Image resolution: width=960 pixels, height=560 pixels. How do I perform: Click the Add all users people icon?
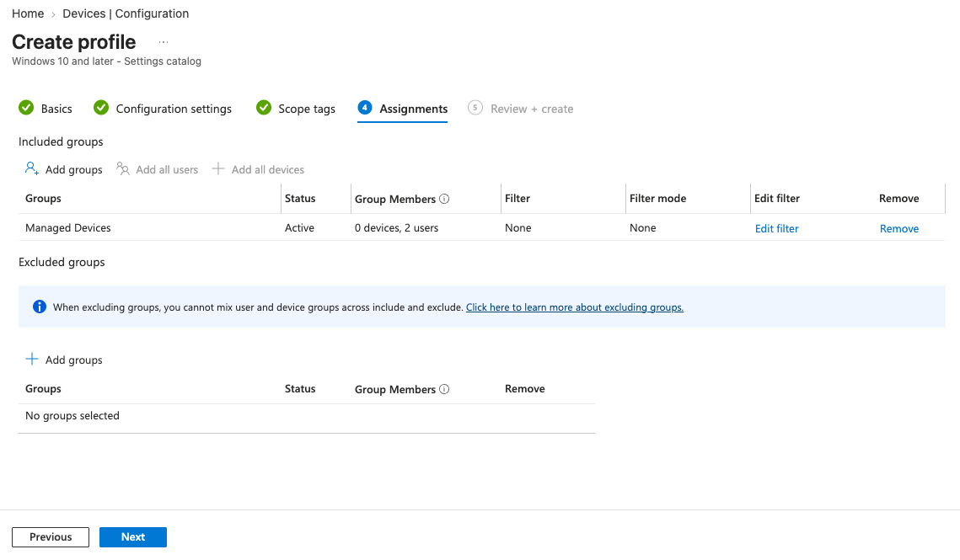point(123,169)
